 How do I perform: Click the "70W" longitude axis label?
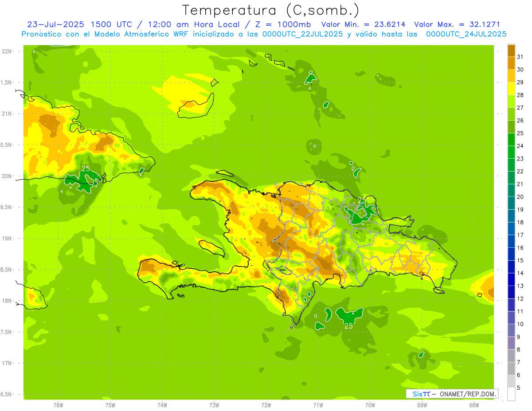click(370, 405)
